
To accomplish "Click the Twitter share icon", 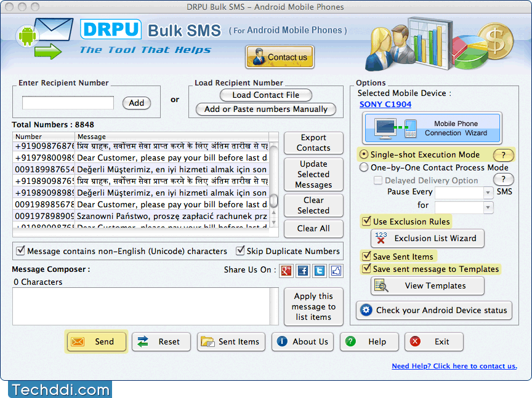I will coord(320,271).
